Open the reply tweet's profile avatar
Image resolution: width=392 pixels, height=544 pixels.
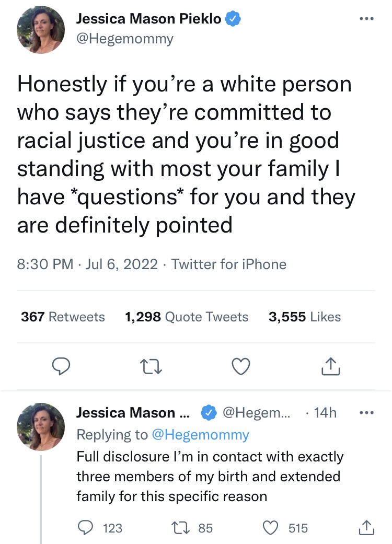pyautogui.click(x=41, y=427)
